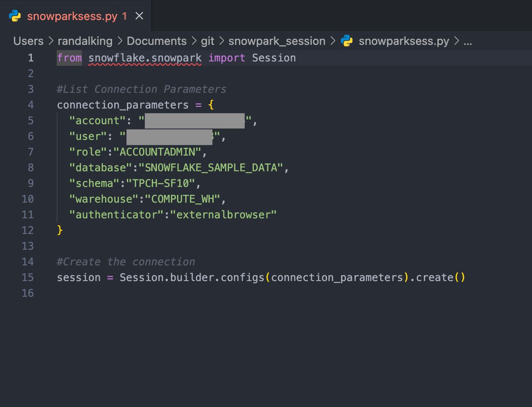Click the underlined snowflake.snowpark import error
Viewport: 532px width, 407px height.
coord(145,58)
